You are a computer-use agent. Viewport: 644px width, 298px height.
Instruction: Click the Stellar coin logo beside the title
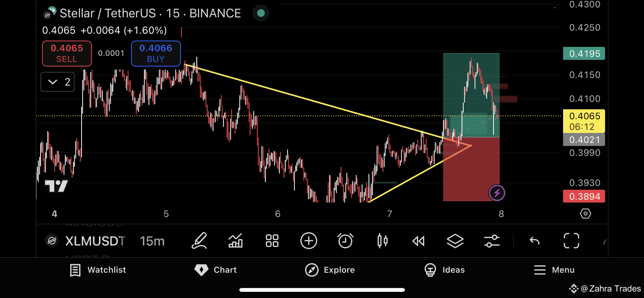[50, 13]
